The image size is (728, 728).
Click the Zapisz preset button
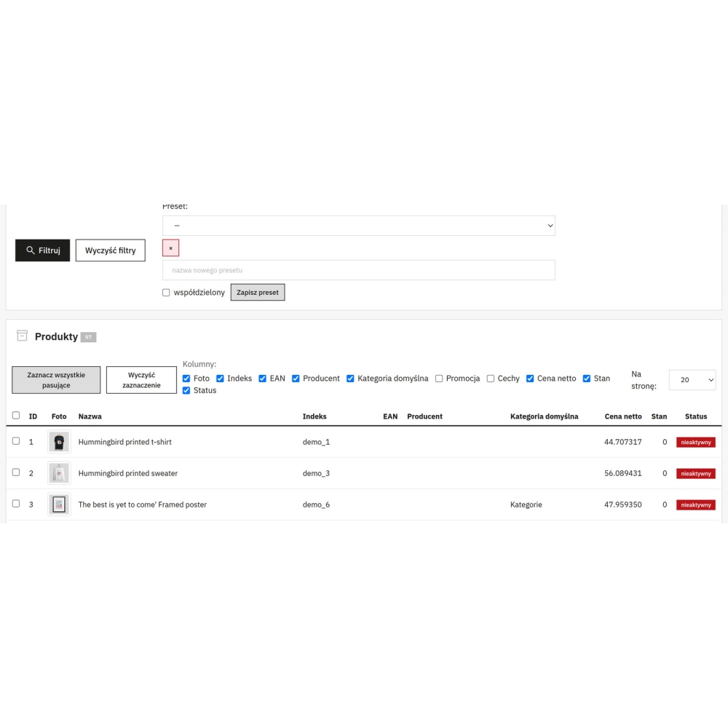258,293
